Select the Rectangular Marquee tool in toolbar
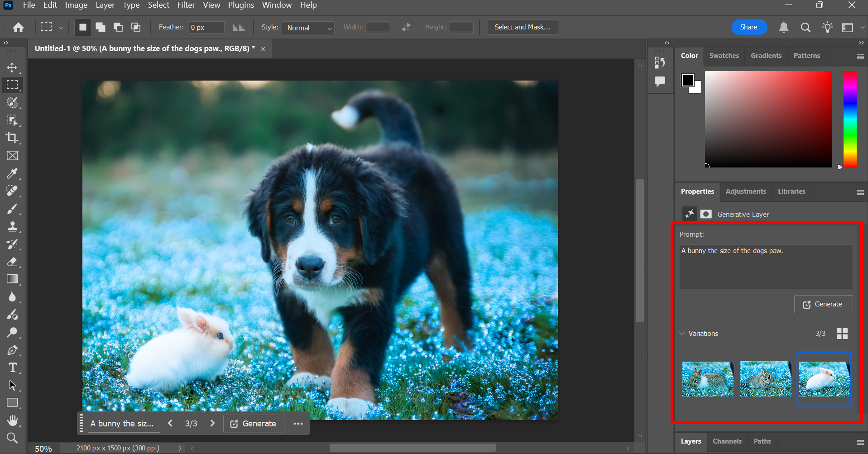The width and height of the screenshot is (868, 454). click(x=12, y=85)
